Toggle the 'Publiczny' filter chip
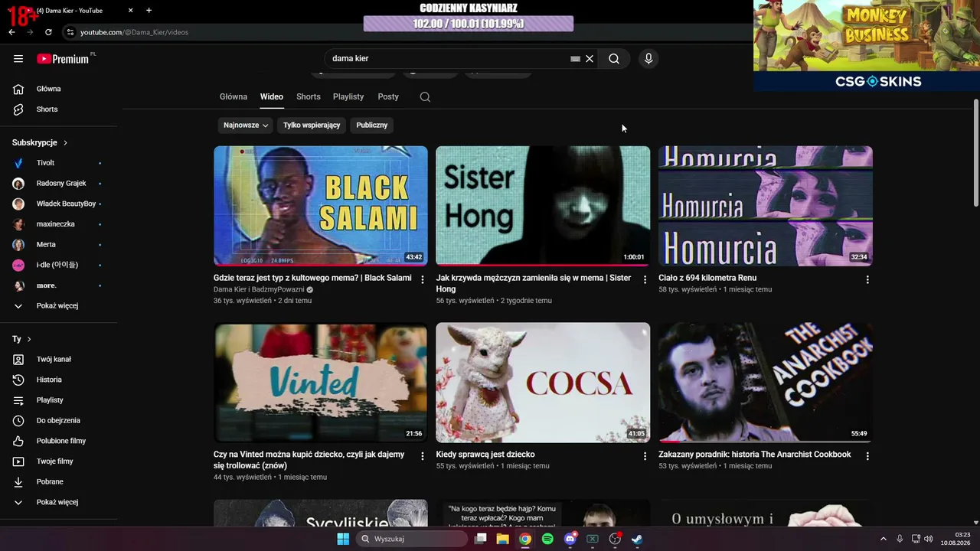Screen dimensions: 980x551 372,126
